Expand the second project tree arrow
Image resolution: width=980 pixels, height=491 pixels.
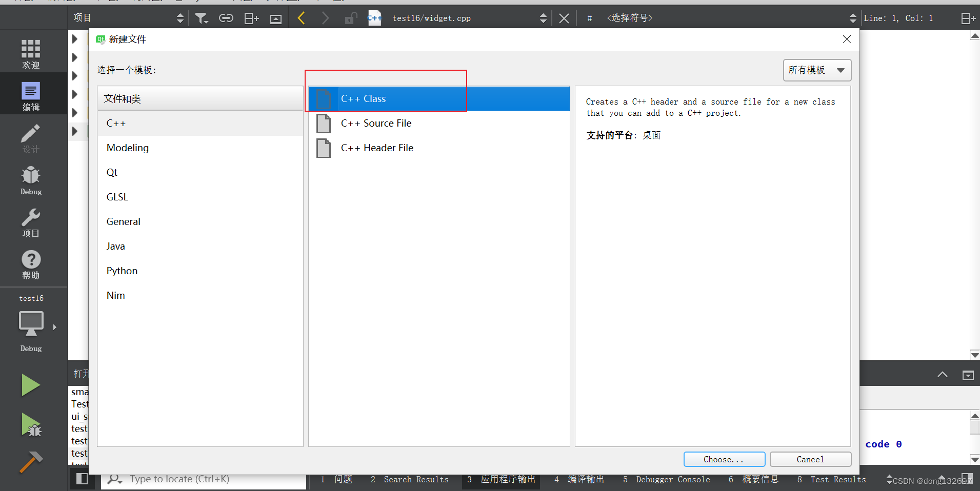point(75,57)
